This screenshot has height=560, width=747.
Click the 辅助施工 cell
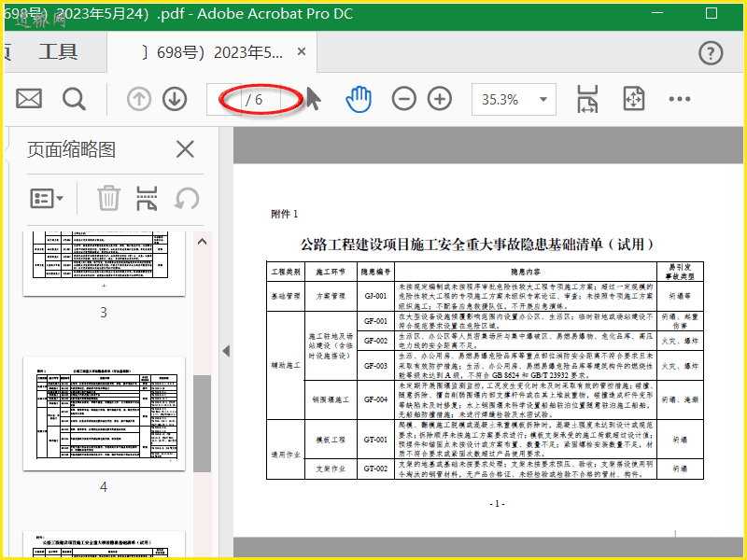point(286,365)
